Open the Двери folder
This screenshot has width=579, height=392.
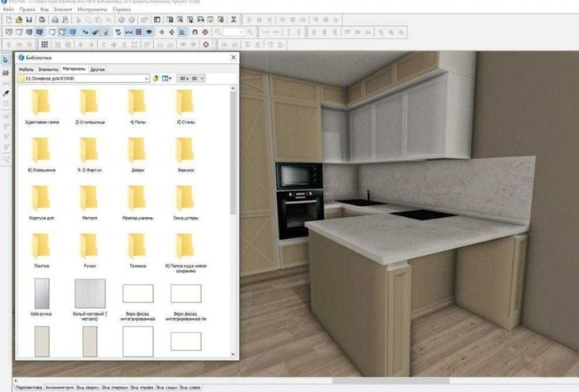click(137, 154)
